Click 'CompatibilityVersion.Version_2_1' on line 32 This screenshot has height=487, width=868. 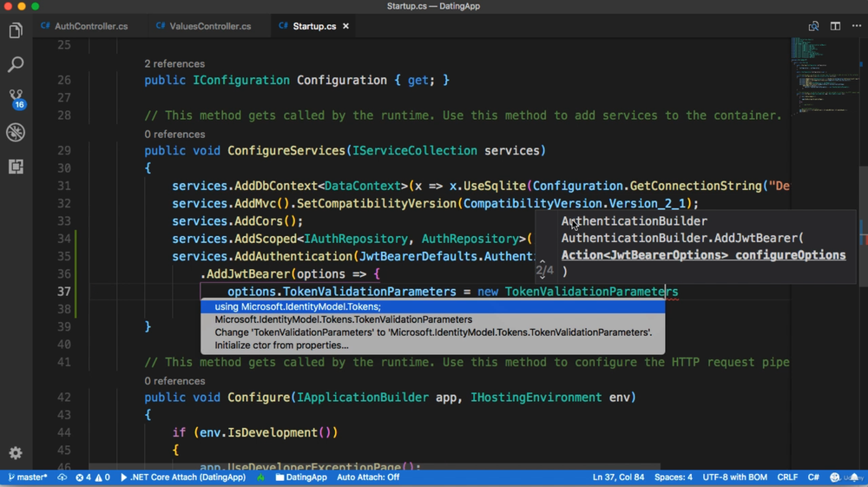point(574,204)
